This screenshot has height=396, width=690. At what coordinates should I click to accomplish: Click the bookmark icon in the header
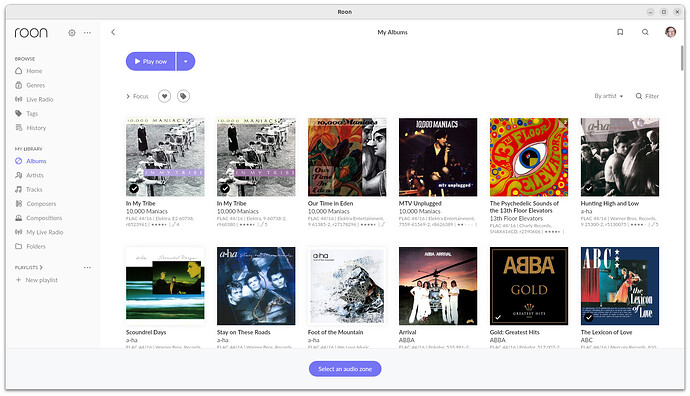coord(620,32)
